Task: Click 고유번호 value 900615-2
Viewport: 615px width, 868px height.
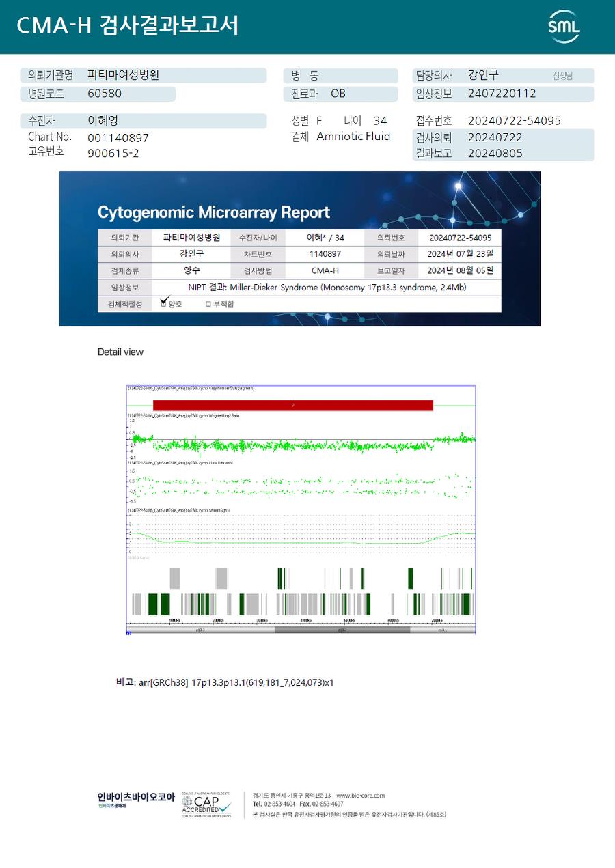Action: (113, 154)
